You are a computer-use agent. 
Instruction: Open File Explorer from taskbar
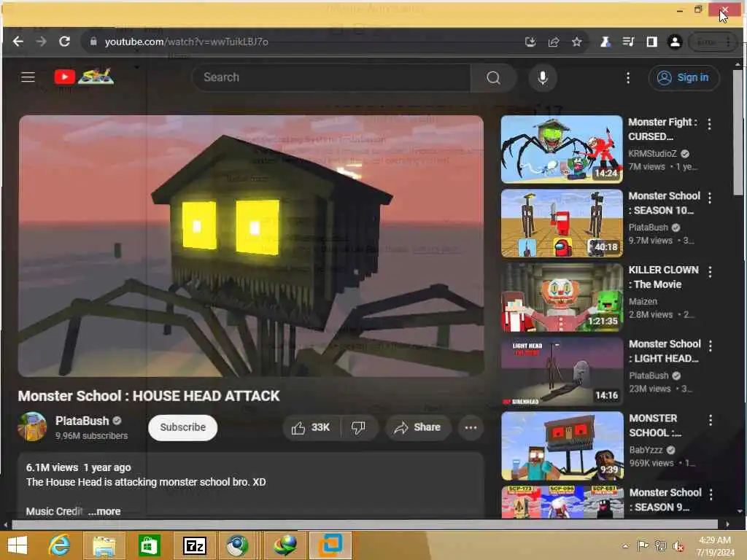pyautogui.click(x=104, y=545)
